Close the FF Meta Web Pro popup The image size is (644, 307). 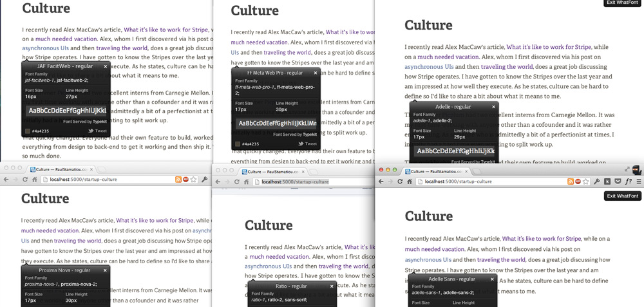316,73
